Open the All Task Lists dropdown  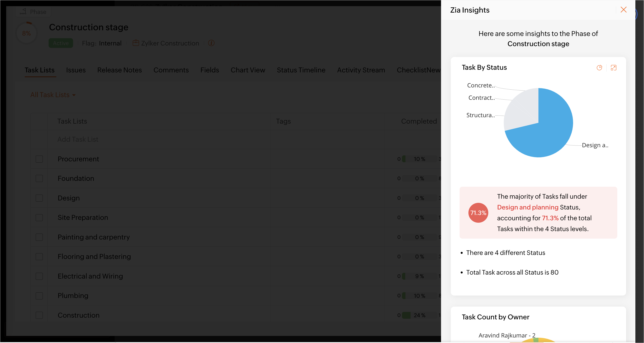(53, 95)
